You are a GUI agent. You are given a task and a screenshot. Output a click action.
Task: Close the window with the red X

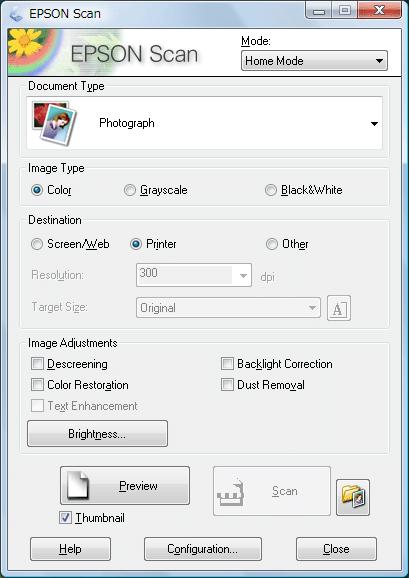click(x=380, y=10)
